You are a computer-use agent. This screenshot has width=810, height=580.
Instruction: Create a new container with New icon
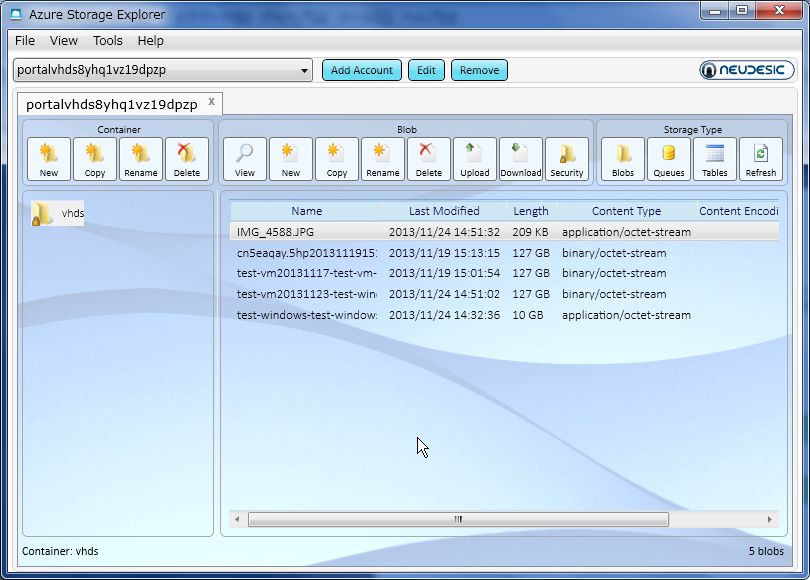pos(49,159)
